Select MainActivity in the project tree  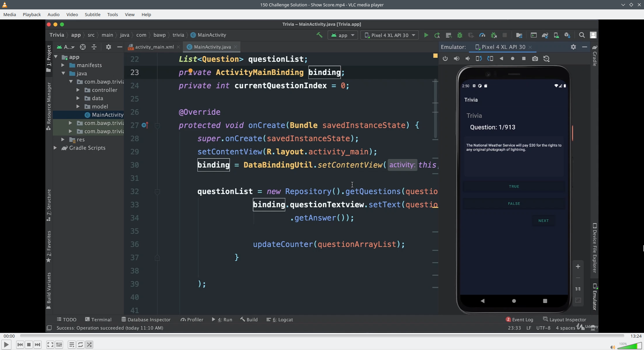point(104,115)
